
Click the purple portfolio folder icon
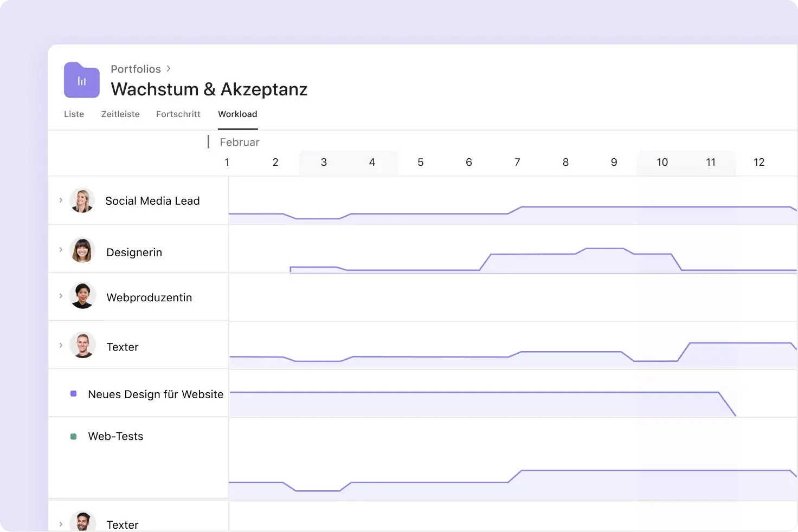click(81, 80)
